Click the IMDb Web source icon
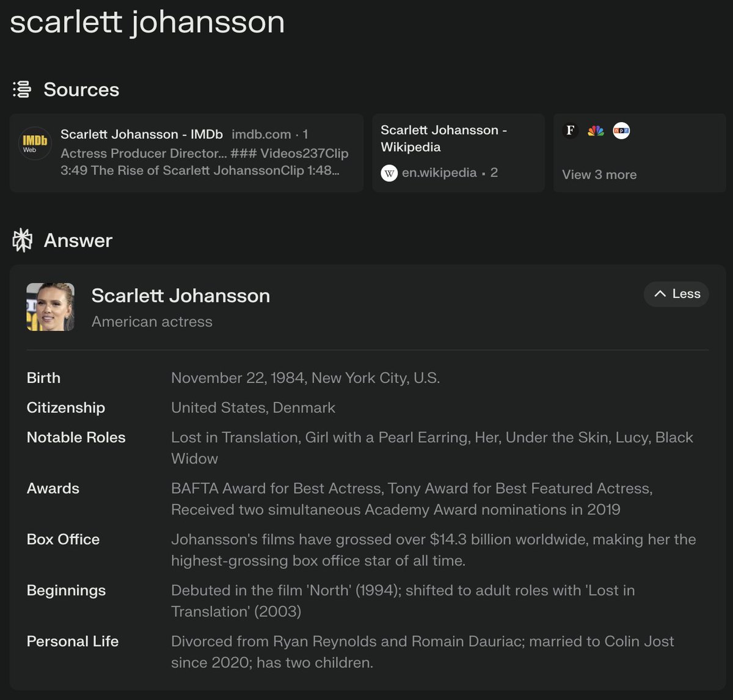 click(x=35, y=144)
